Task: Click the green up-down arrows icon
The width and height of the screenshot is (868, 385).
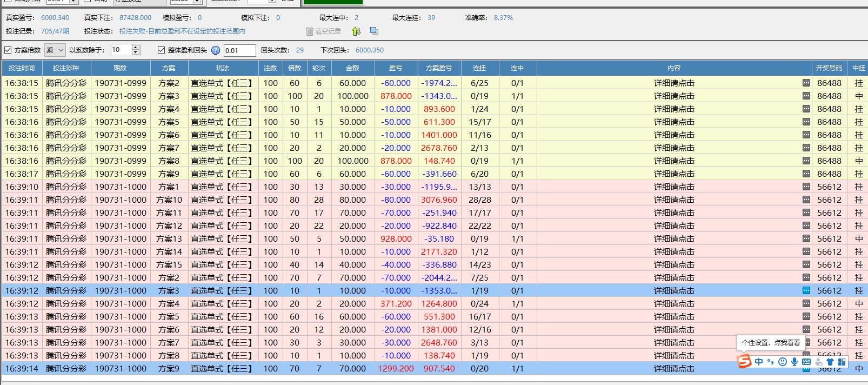Action: click(x=356, y=31)
